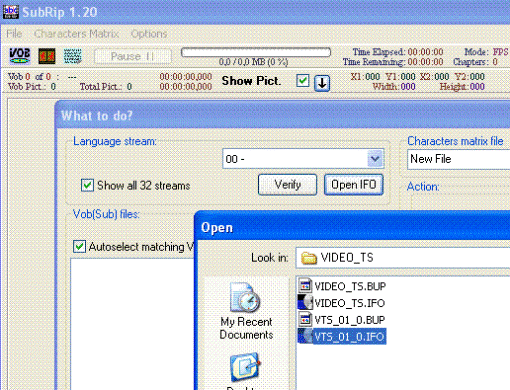Click the Chapters: 0 label
The height and width of the screenshot is (390, 510).
point(475,62)
